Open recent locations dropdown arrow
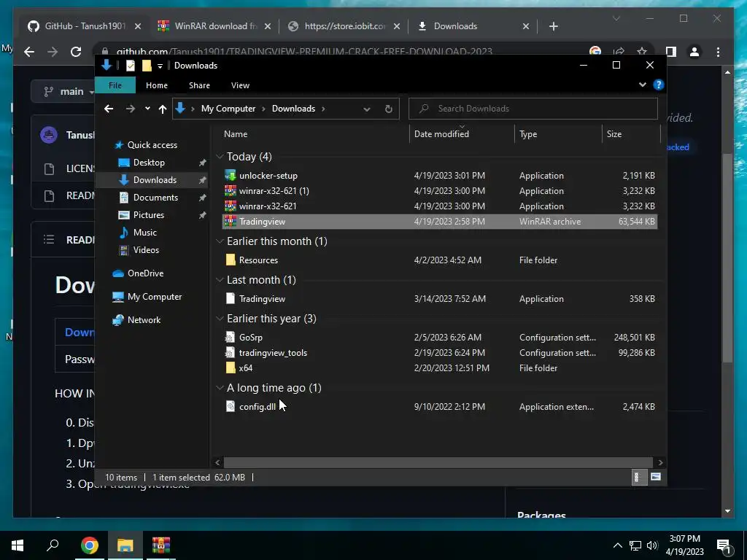The image size is (747, 560). [x=147, y=109]
